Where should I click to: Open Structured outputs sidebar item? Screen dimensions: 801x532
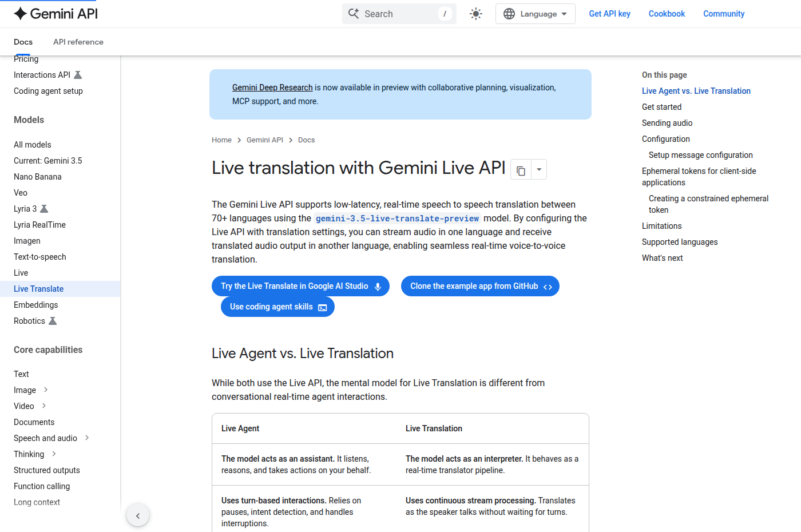pyautogui.click(x=47, y=470)
